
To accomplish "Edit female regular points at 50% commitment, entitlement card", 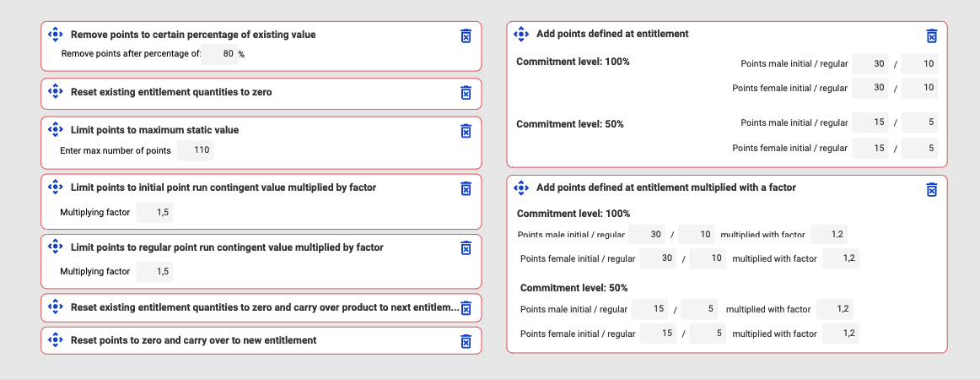I will point(919,149).
